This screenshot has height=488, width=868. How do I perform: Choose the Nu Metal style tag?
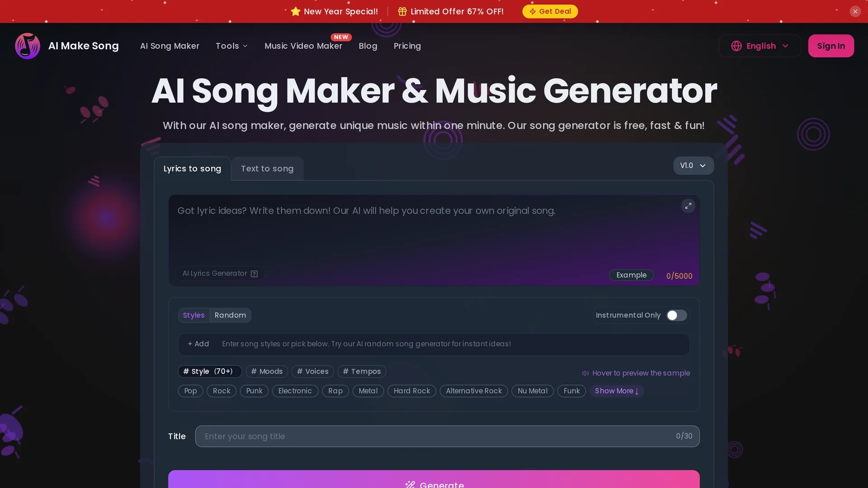(x=533, y=391)
